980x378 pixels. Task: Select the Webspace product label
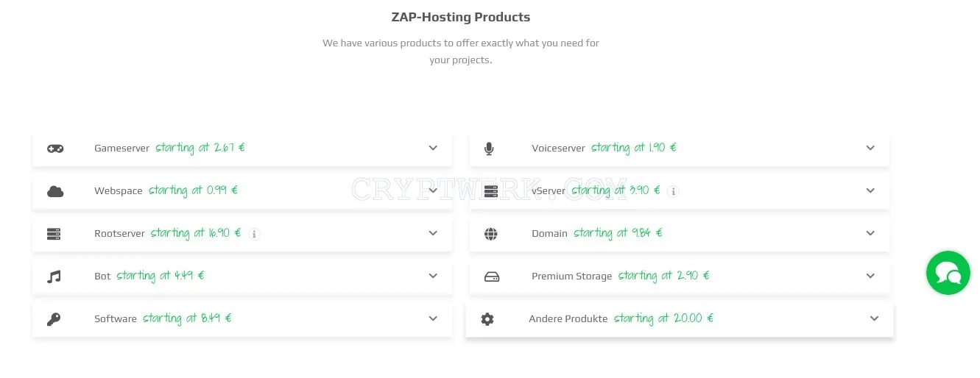(119, 191)
